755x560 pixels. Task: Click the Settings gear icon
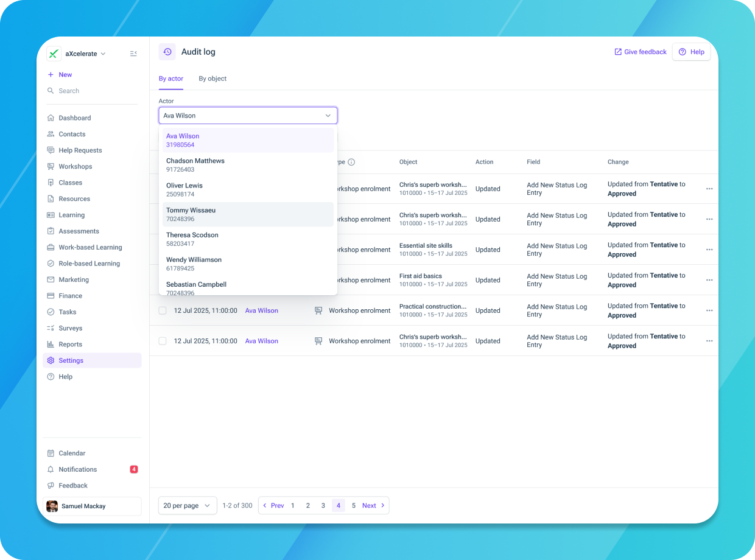(51, 360)
